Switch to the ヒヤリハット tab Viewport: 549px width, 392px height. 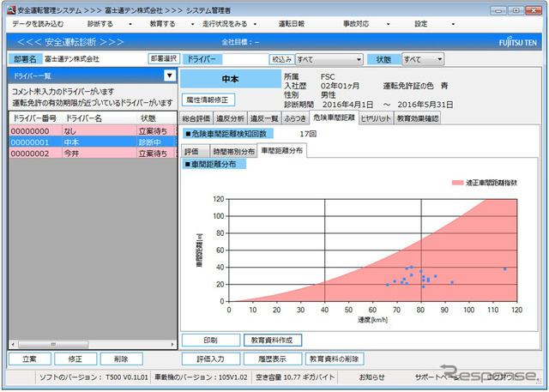pyautogui.click(x=376, y=118)
